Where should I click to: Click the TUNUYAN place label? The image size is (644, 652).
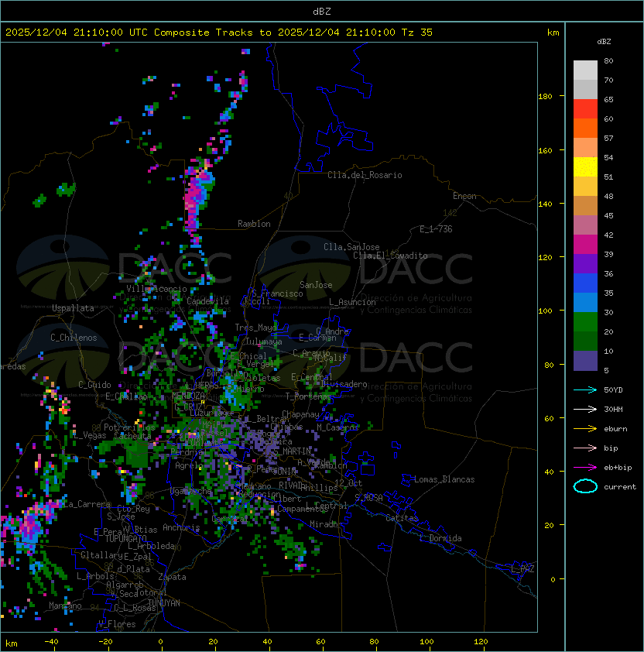coord(163,603)
